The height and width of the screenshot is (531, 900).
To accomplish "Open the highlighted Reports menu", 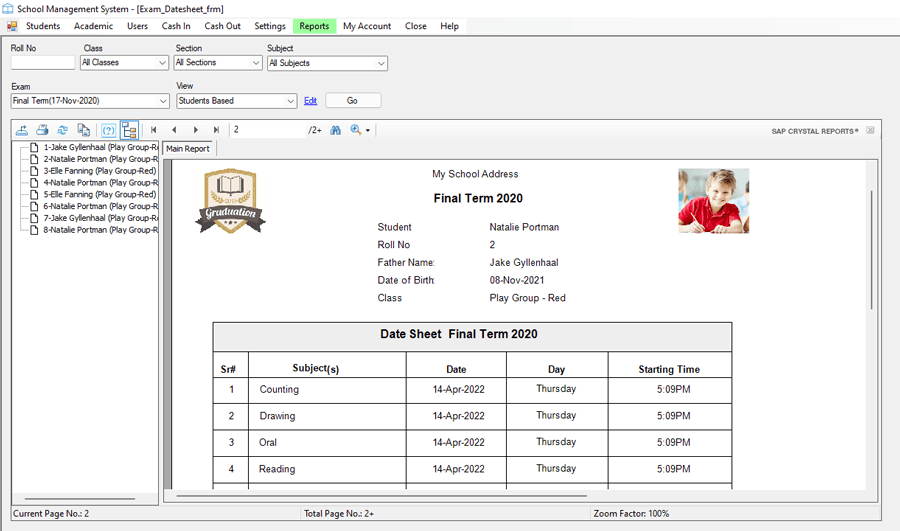I will [x=314, y=26].
